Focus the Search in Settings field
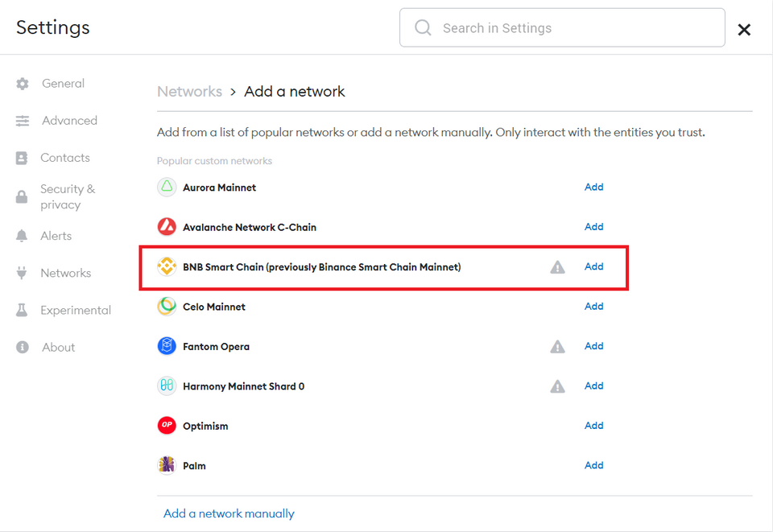The height and width of the screenshot is (532, 773). (x=562, y=27)
